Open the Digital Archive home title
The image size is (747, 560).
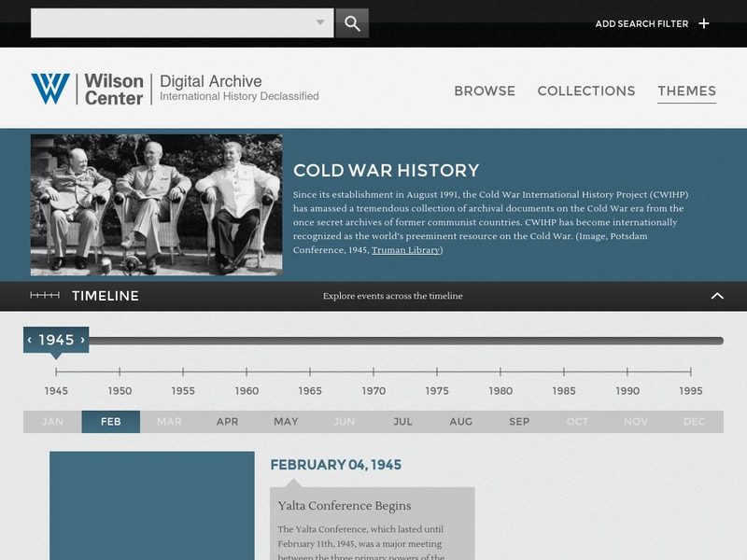tap(211, 81)
